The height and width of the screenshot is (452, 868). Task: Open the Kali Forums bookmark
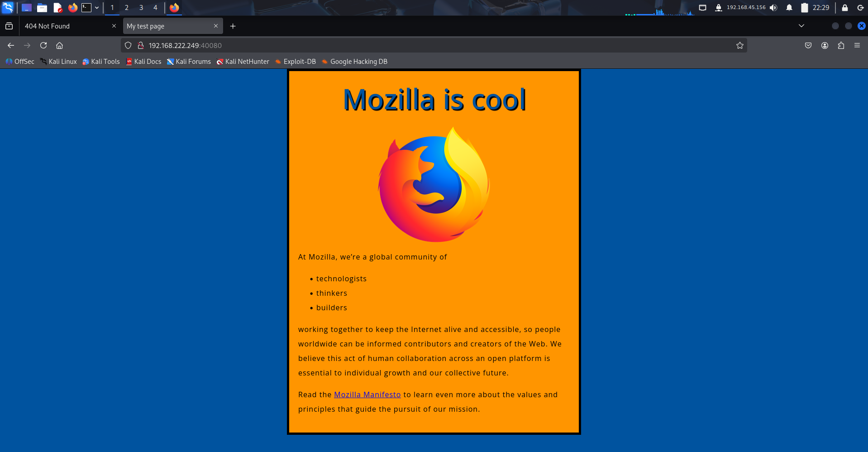click(x=189, y=62)
